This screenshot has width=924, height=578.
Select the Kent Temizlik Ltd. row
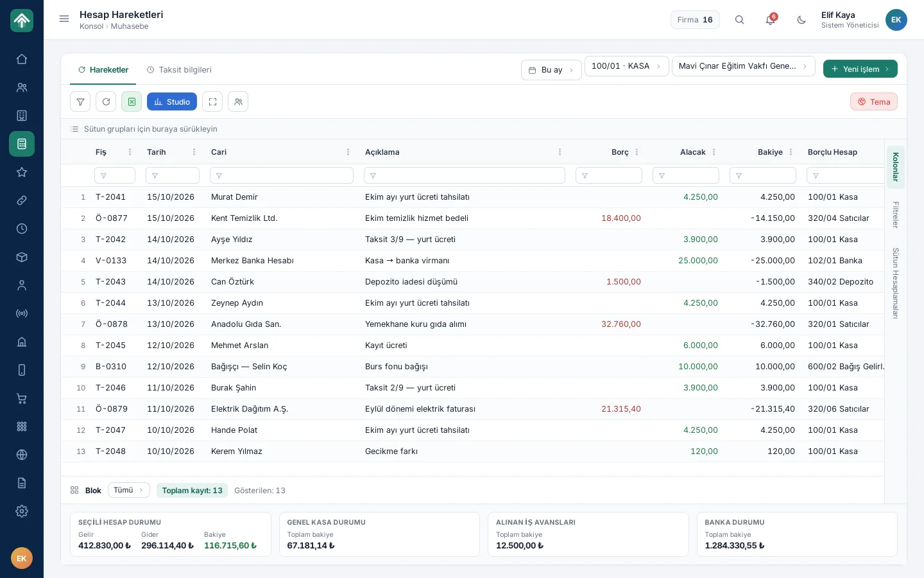click(x=472, y=218)
